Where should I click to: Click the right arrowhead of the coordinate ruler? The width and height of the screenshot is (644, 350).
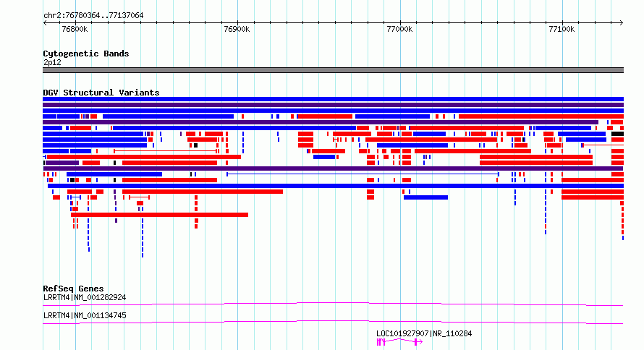(622, 23)
